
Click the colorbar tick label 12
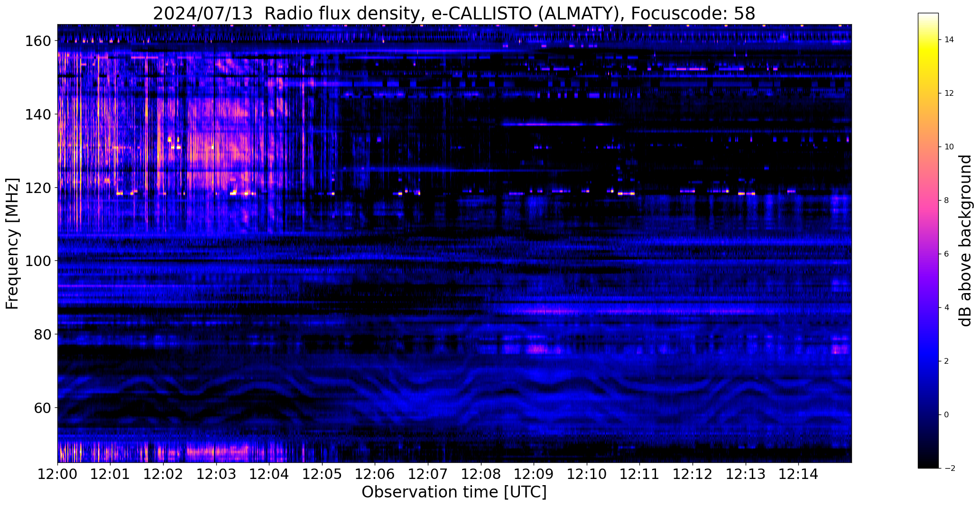[x=949, y=93]
